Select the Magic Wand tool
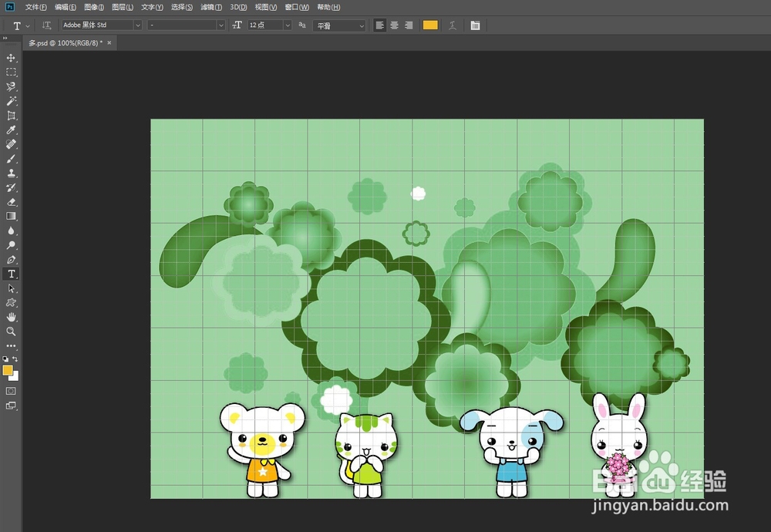Viewport: 771px width, 532px height. click(x=11, y=101)
